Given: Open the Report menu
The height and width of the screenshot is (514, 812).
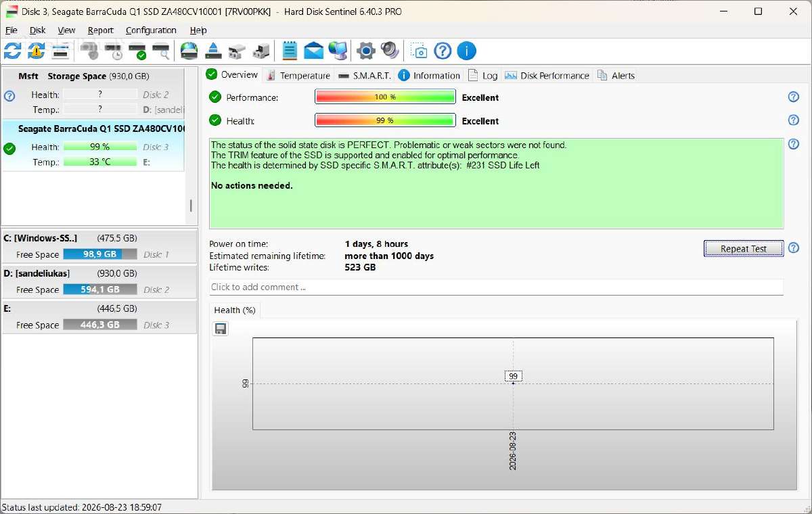Looking at the screenshot, I should click(x=101, y=30).
